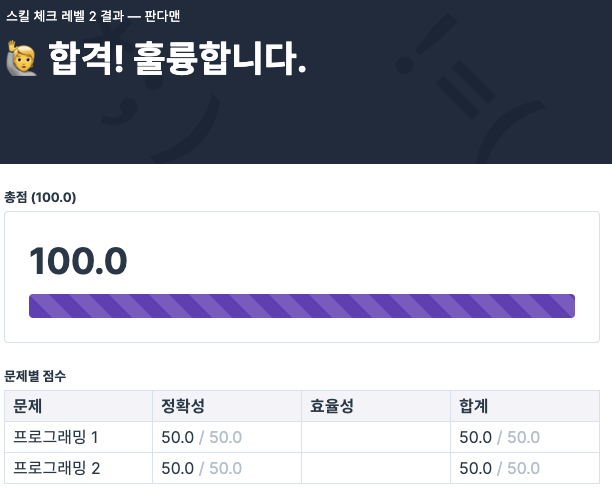
Task: Click the "문제별 점수" section label
Action: click(35, 376)
